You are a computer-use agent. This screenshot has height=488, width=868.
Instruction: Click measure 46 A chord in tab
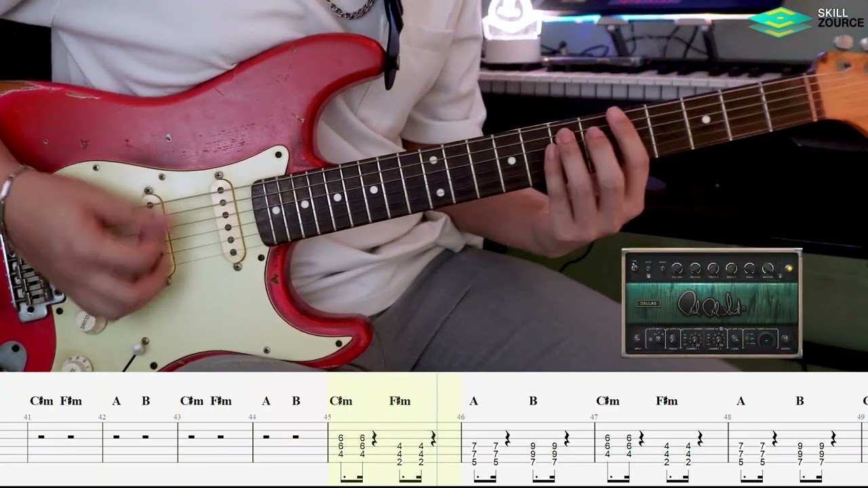coord(473,401)
